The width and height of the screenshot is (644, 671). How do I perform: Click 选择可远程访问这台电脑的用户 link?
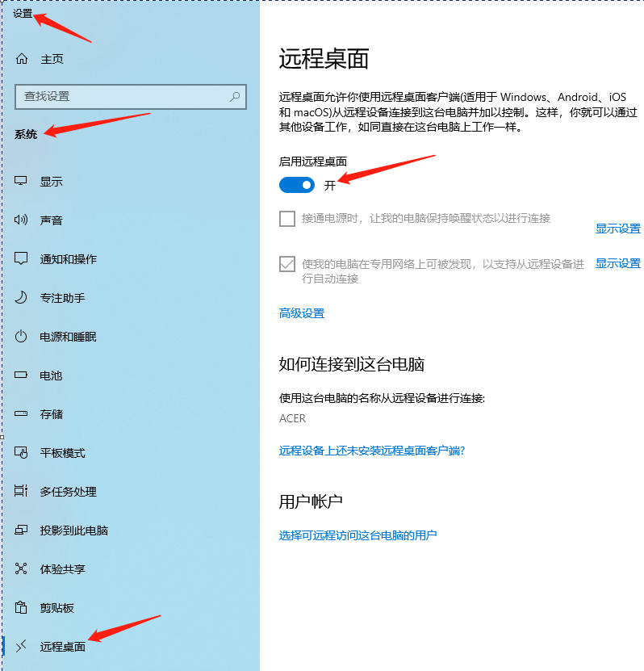(358, 535)
